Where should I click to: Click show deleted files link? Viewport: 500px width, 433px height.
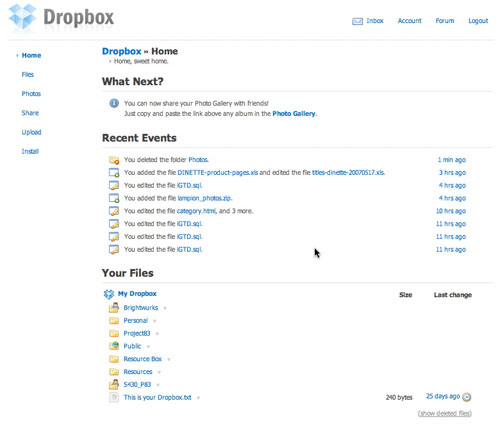[x=445, y=413]
